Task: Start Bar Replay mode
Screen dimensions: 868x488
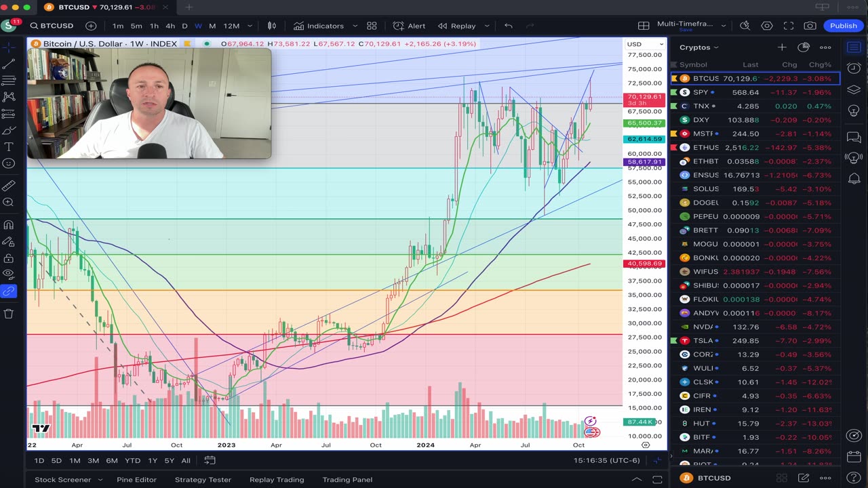Action: (x=457, y=26)
